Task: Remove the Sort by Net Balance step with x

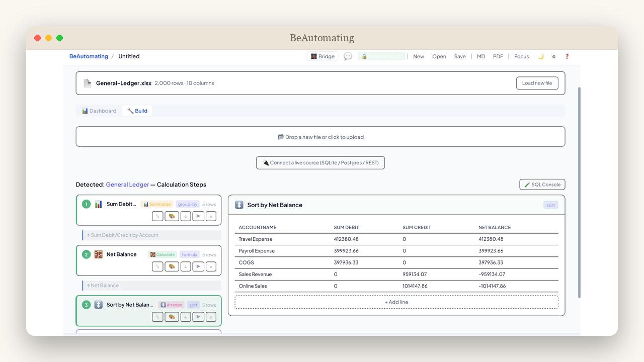Action: tap(211, 317)
